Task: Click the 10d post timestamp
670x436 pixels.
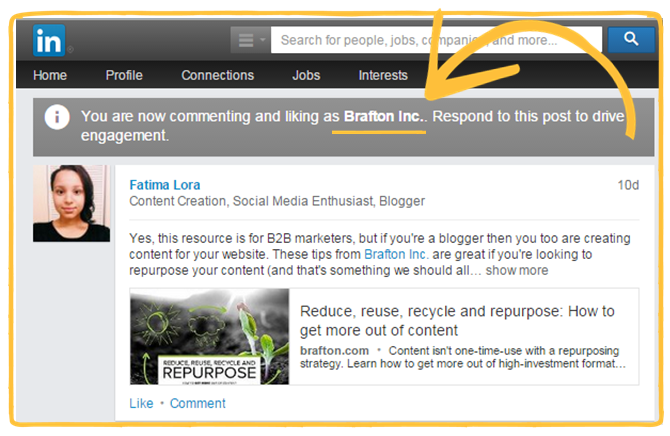Action: tap(628, 185)
